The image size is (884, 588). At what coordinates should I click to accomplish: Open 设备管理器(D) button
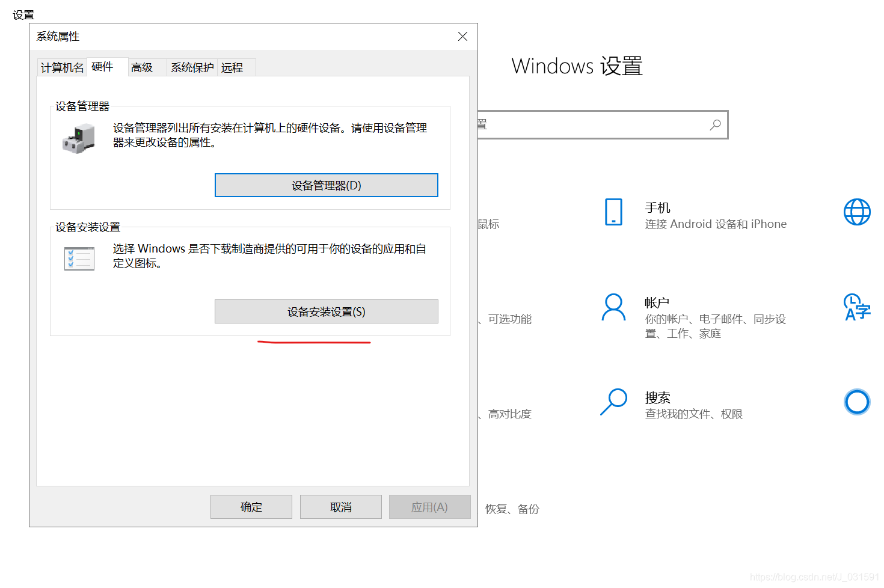[x=327, y=185]
